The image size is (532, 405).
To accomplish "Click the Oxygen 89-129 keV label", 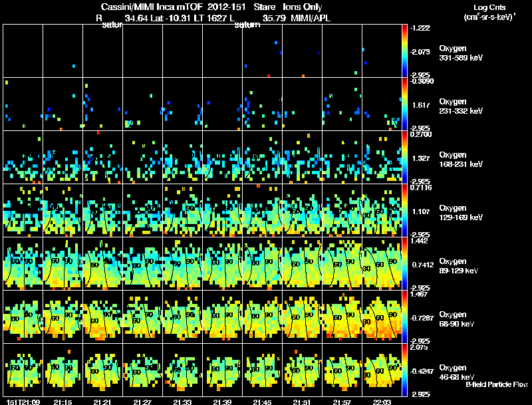I will pyautogui.click(x=459, y=266).
